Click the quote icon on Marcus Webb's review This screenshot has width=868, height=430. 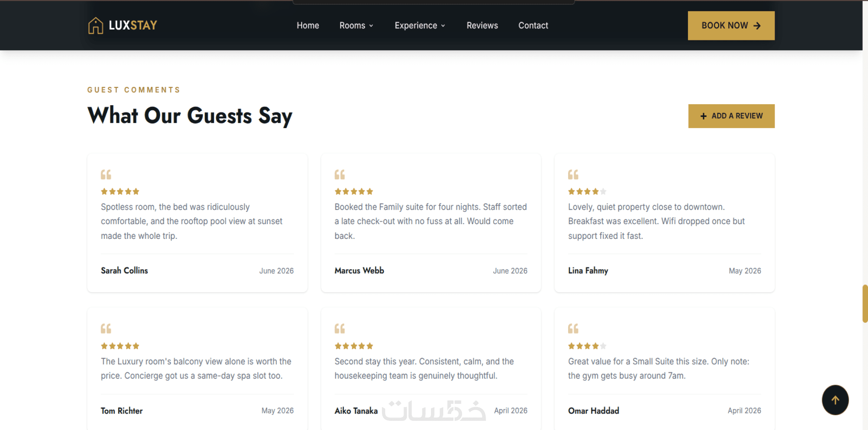click(x=340, y=175)
